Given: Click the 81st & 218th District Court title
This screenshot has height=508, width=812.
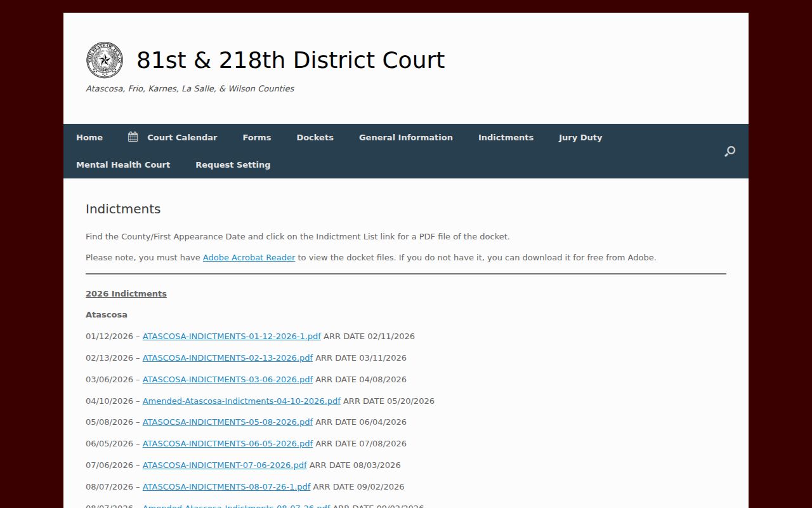Looking at the screenshot, I should (x=291, y=60).
